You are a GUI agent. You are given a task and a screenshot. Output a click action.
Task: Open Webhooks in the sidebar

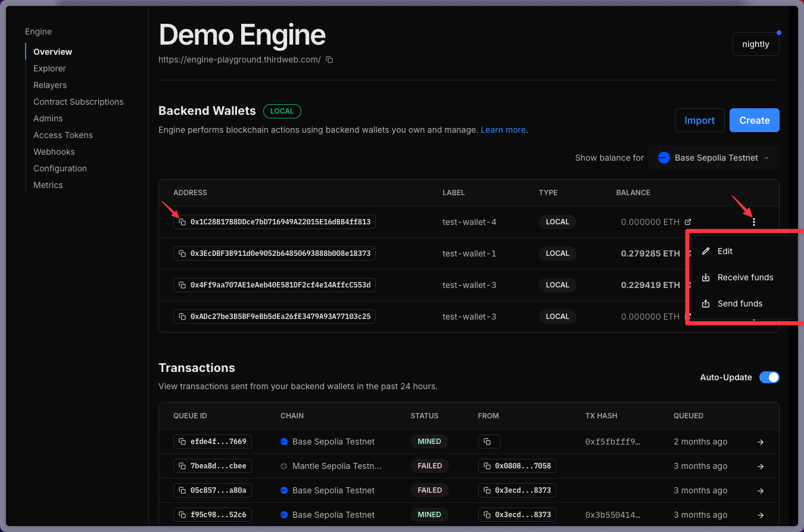(54, 152)
